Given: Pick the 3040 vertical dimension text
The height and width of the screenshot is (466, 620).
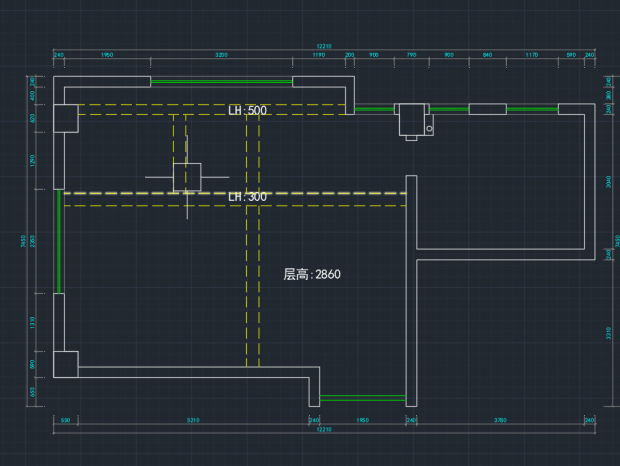Looking at the screenshot, I should click(609, 182).
